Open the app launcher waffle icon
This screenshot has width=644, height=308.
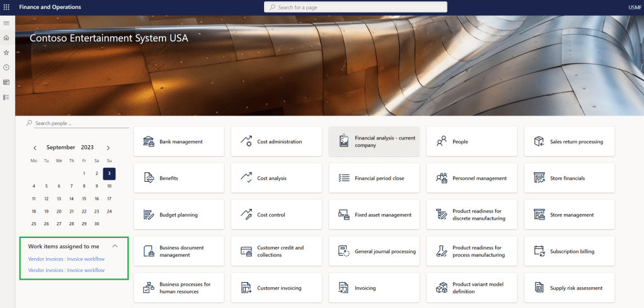click(6, 7)
